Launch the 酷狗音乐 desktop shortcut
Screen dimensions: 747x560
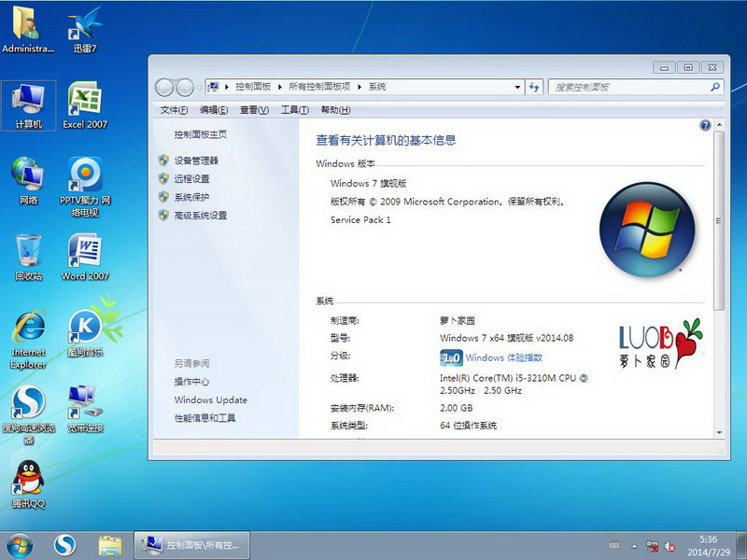click(85, 333)
